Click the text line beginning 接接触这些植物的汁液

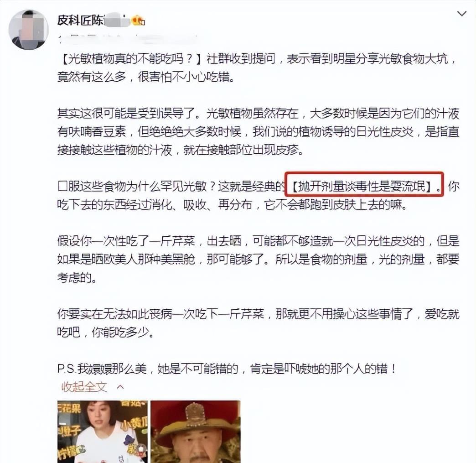pos(180,150)
